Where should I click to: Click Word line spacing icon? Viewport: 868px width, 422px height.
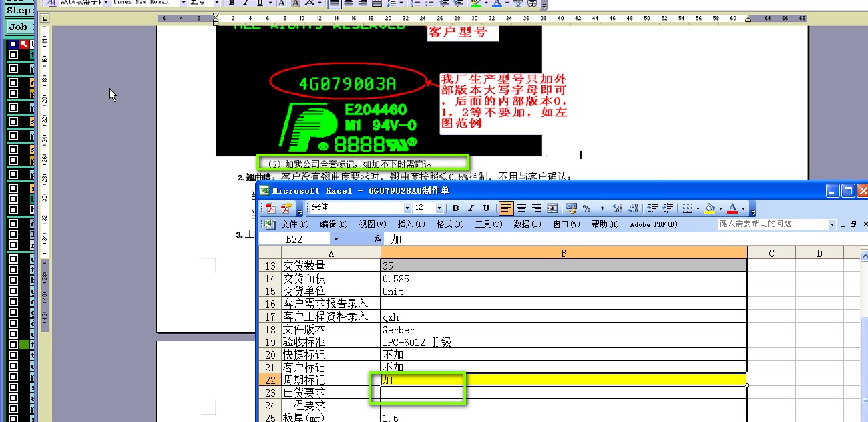[x=391, y=3]
